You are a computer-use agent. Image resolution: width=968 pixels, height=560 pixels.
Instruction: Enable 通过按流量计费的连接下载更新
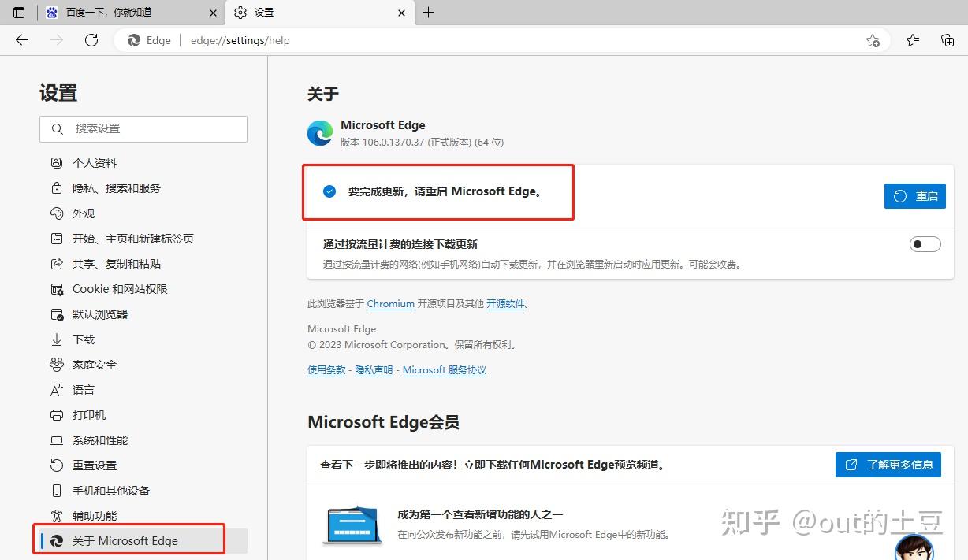click(x=925, y=244)
